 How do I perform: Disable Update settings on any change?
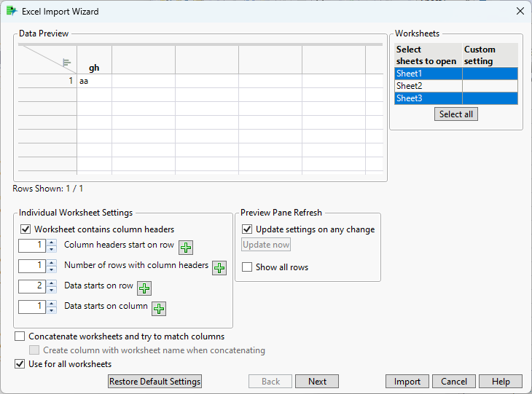coord(247,229)
